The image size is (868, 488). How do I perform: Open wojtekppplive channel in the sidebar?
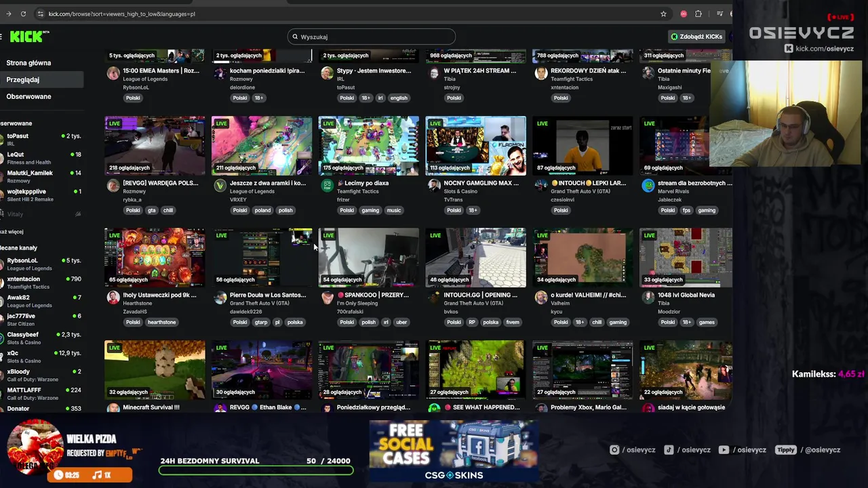click(41, 195)
